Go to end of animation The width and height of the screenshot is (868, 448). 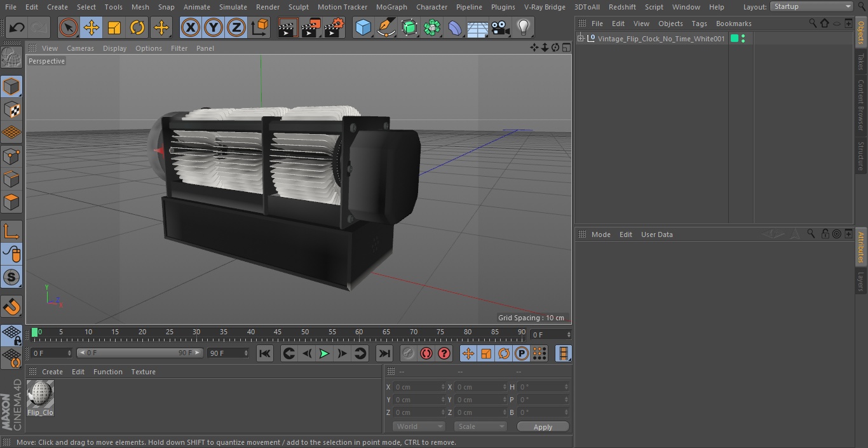click(x=384, y=354)
